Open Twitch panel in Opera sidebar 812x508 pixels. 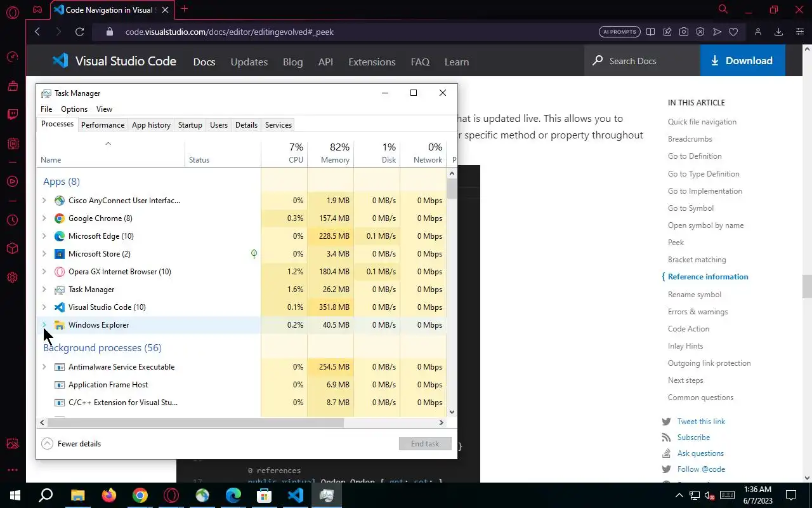pos(12,114)
